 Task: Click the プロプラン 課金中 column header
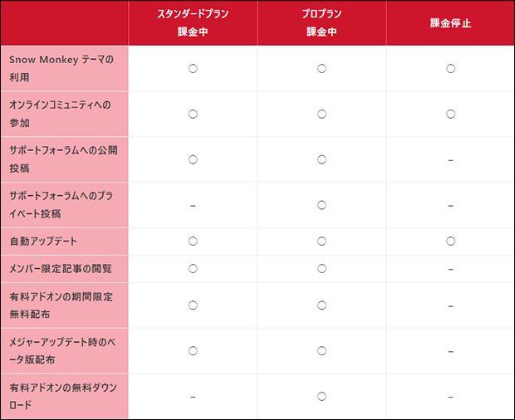click(x=322, y=23)
